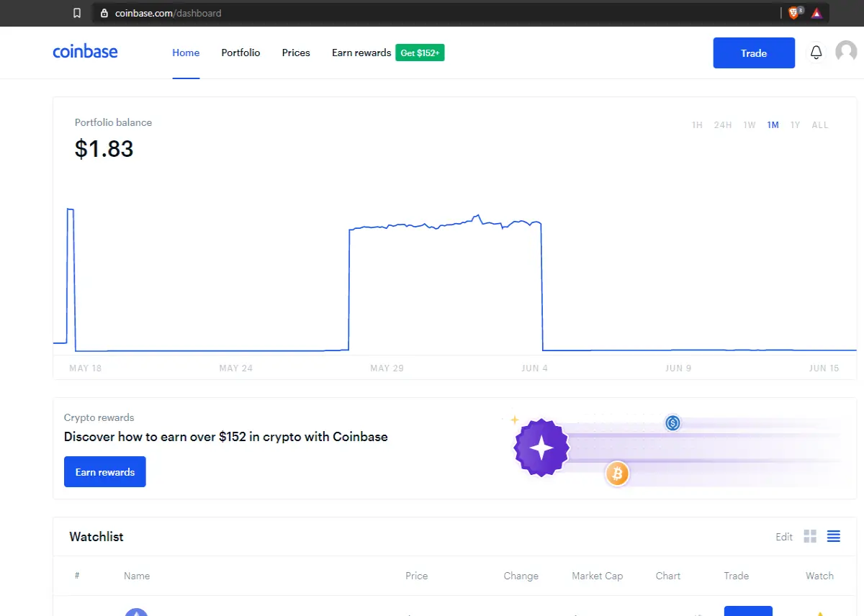Open Brave Shields lion icon
Viewport: 864px width, 616px height.
(795, 12)
